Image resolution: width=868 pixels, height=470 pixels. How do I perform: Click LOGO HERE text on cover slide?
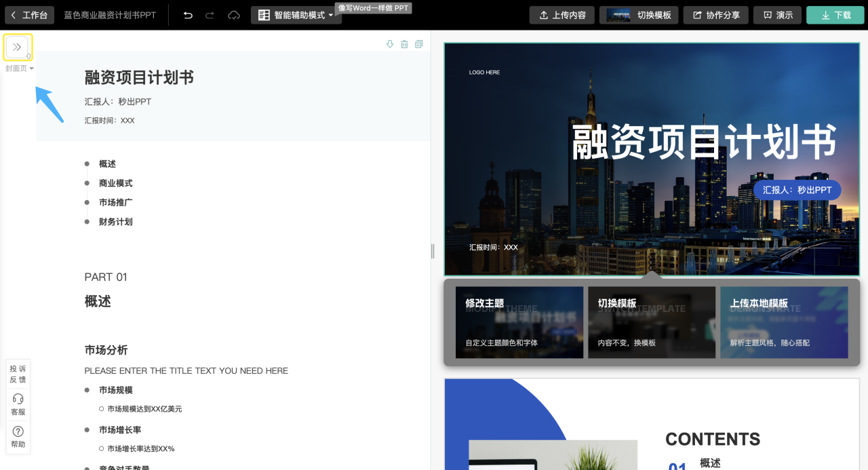click(484, 73)
